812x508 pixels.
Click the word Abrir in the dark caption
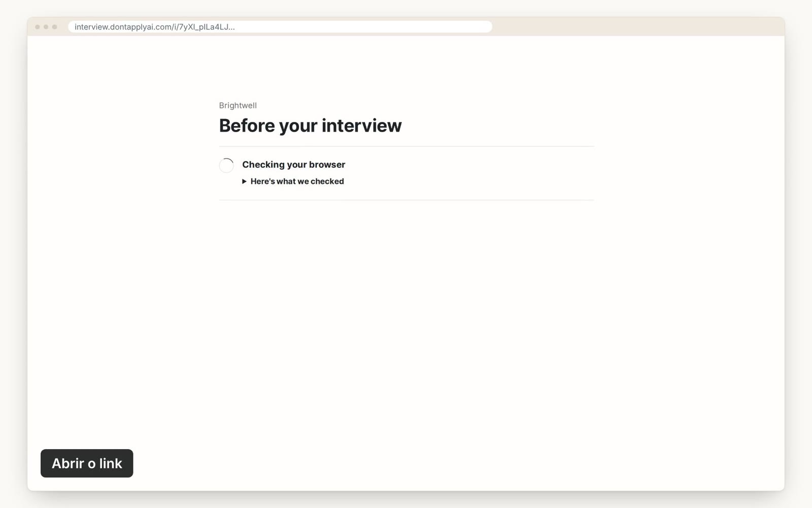68,463
